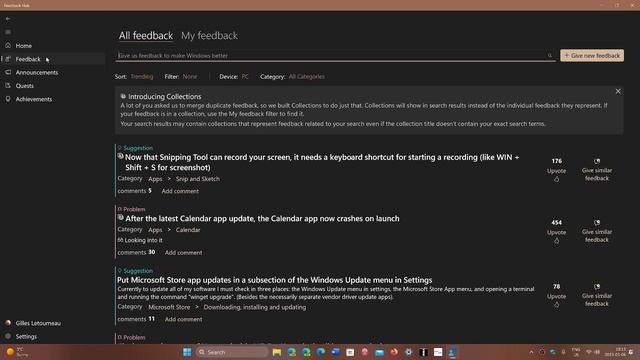Give similar feedback for Calendar crash
This screenshot has height=360, width=640.
pyautogui.click(x=597, y=231)
